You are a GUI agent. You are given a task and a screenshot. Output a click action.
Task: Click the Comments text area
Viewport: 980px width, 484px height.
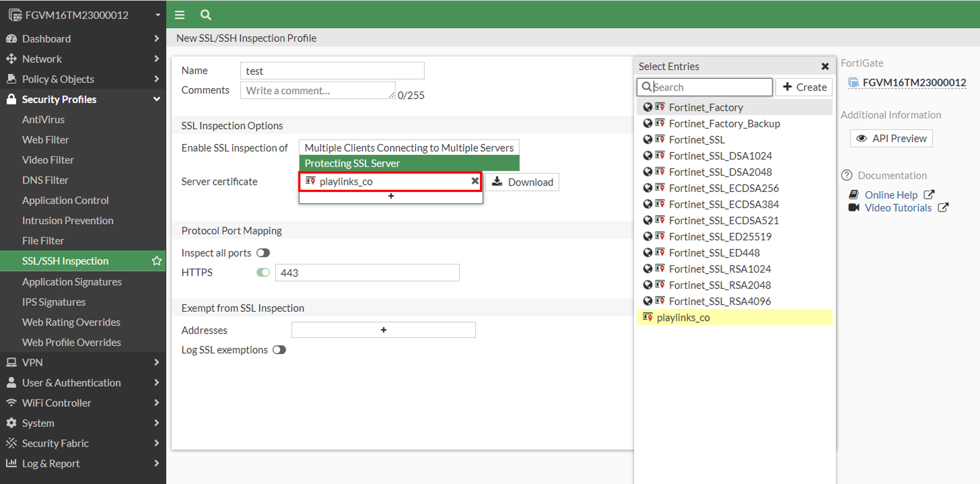pos(318,90)
